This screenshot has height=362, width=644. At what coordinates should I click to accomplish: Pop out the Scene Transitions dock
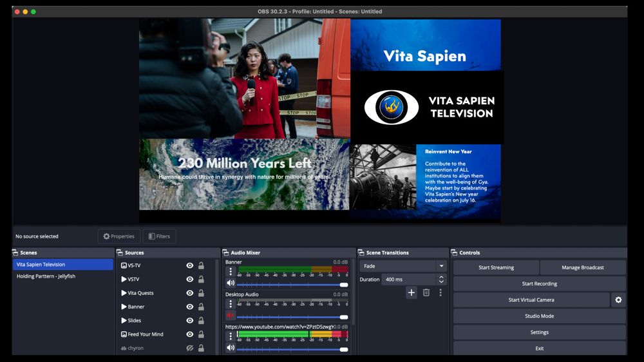[x=361, y=252]
